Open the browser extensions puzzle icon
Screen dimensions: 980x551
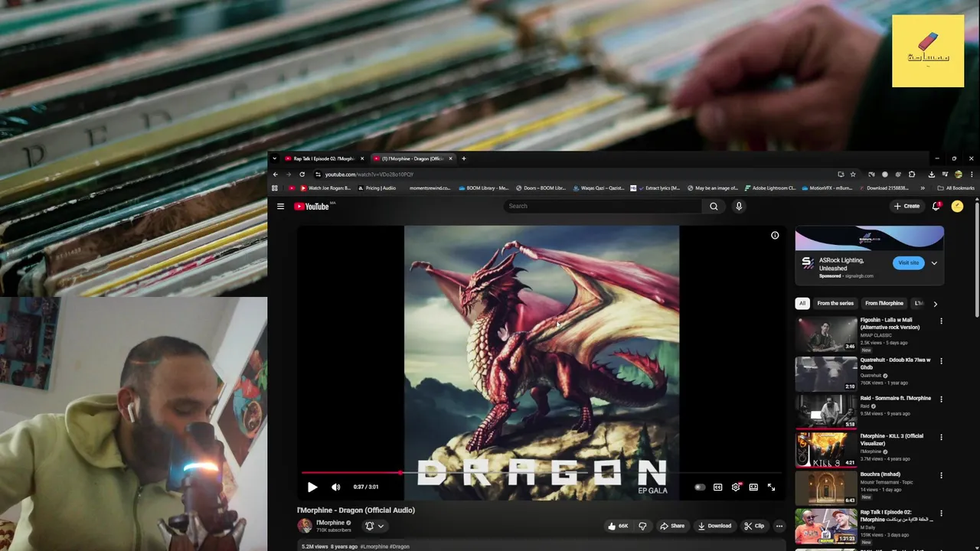pos(912,174)
